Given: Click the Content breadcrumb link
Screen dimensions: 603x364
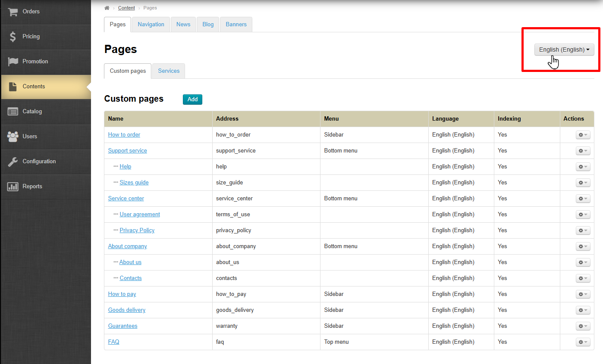Looking at the screenshot, I should tap(126, 8).
